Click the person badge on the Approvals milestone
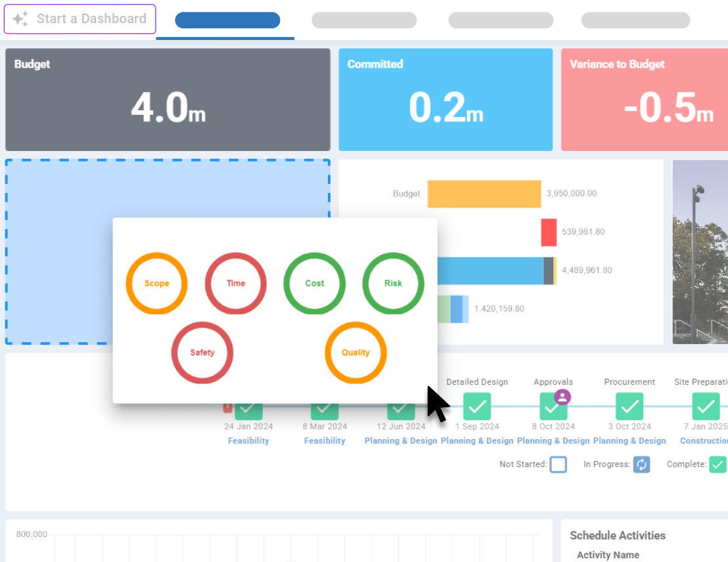728x562 pixels. coord(563,397)
